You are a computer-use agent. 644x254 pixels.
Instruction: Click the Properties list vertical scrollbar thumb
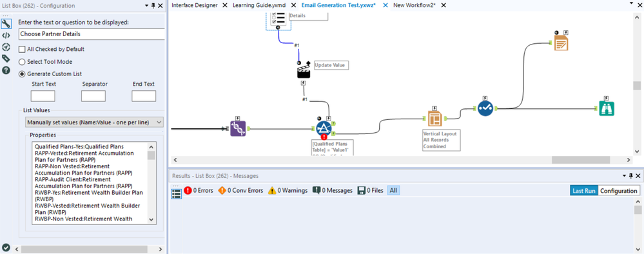tap(151, 155)
